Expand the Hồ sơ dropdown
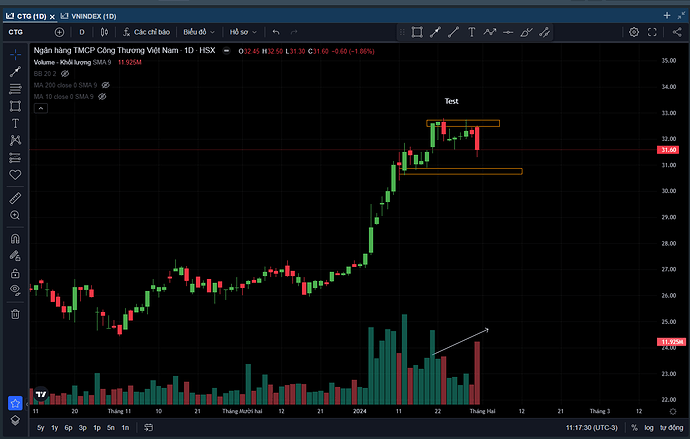The image size is (690, 439). [x=243, y=32]
